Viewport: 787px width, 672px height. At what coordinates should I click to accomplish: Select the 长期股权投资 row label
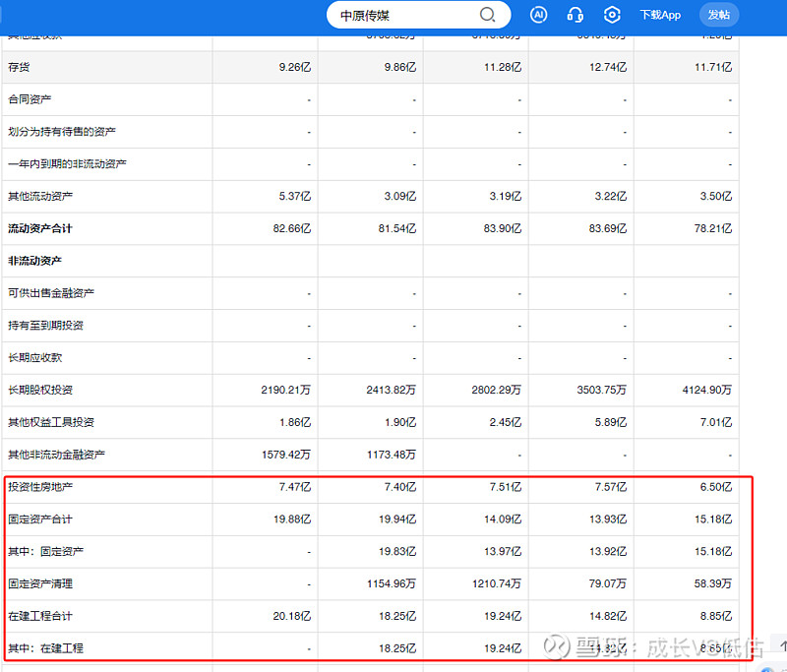[x=39, y=390]
